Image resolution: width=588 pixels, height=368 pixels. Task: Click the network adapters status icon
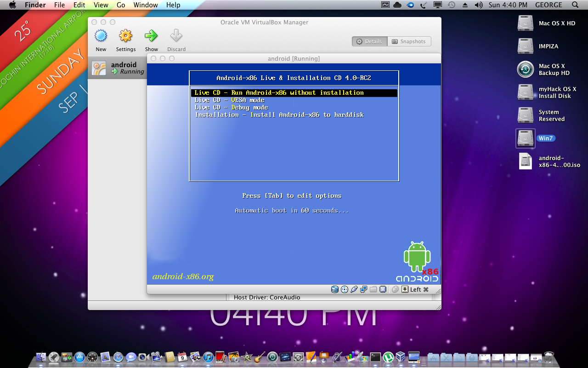(x=363, y=289)
